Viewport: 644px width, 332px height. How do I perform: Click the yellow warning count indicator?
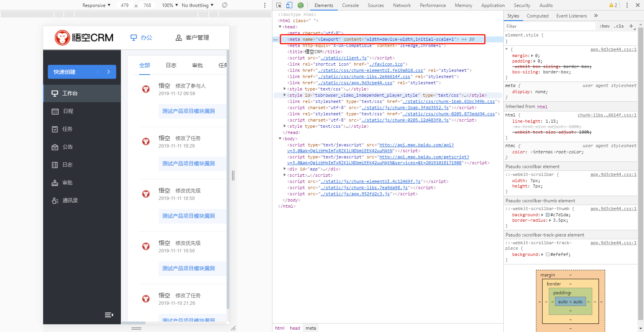[613, 5]
